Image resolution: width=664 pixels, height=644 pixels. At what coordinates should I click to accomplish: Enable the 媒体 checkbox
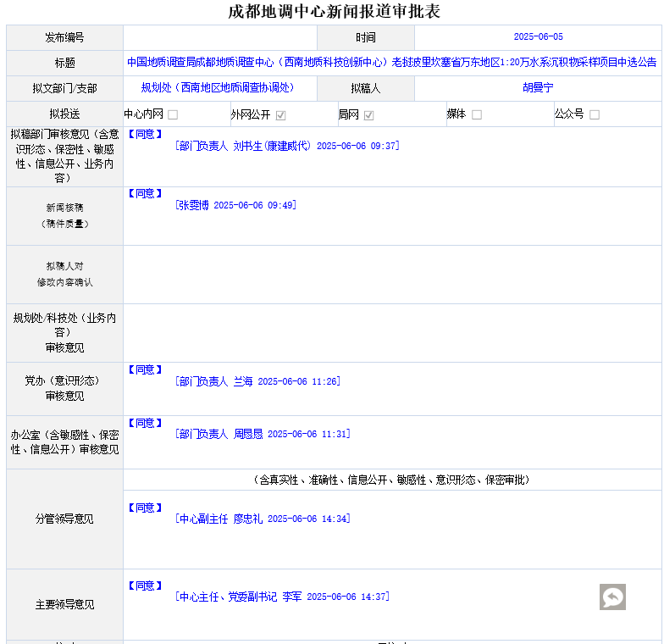[477, 115]
